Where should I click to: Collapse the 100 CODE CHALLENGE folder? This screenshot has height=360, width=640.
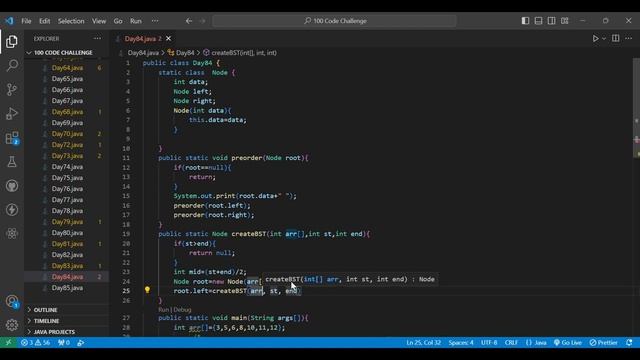[60, 53]
